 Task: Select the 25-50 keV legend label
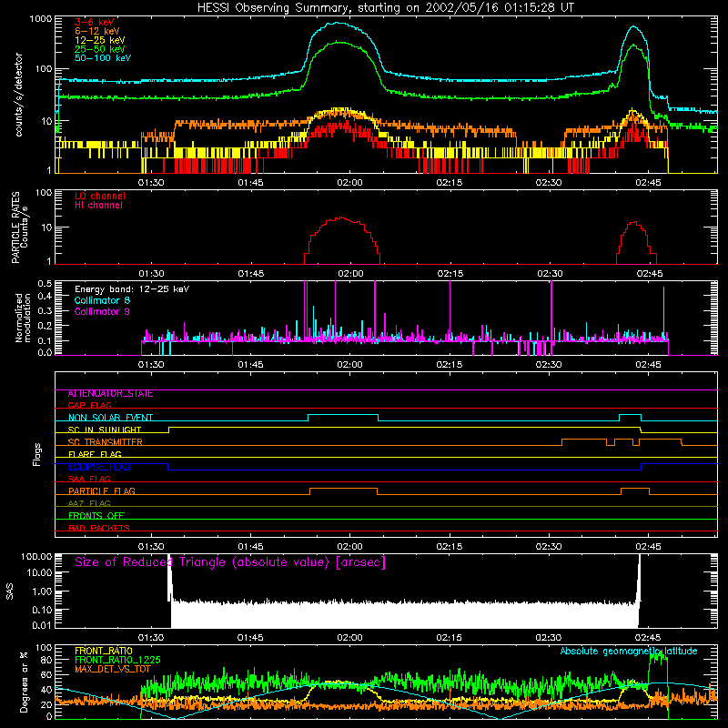pos(100,49)
